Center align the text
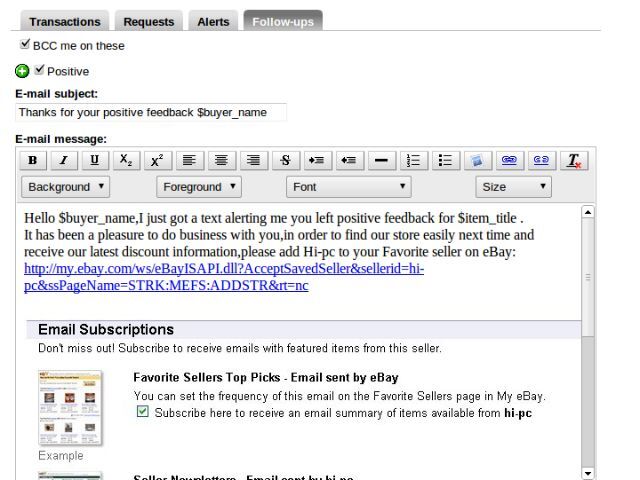The image size is (640, 480). point(221,160)
